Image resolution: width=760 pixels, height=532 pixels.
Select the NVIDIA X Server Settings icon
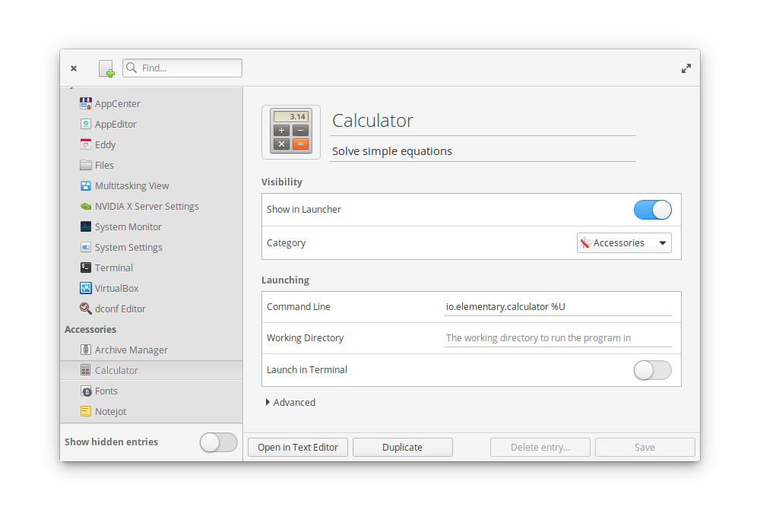(x=86, y=206)
